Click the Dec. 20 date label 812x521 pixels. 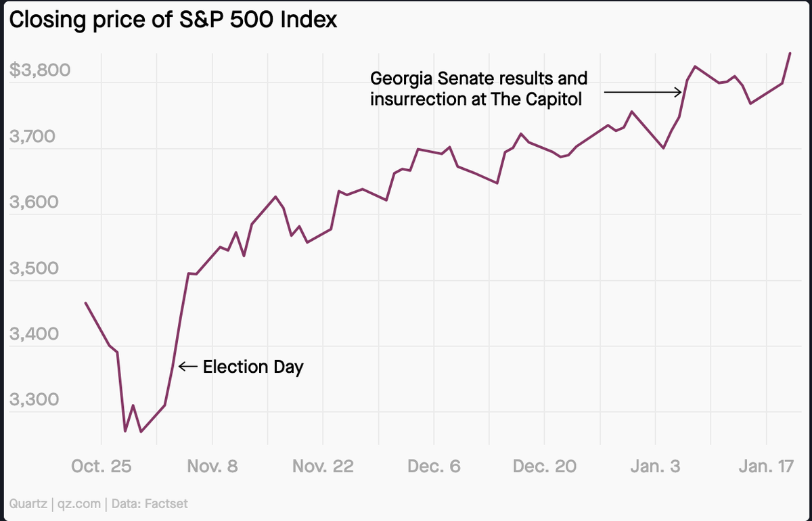(545, 467)
